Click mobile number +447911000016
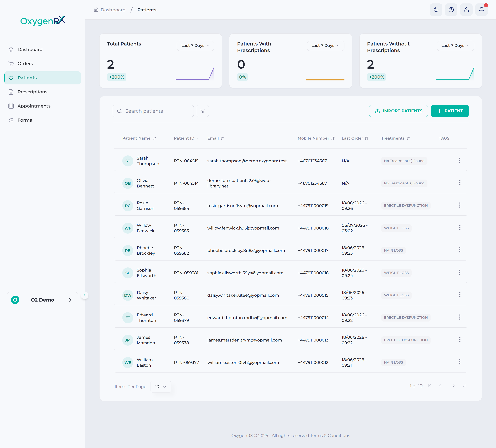 tap(313, 273)
